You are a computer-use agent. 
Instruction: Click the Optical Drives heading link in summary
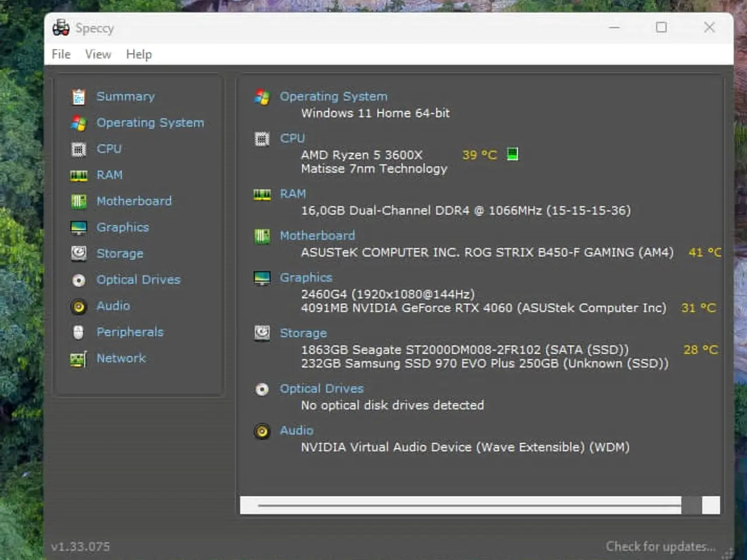tap(322, 388)
